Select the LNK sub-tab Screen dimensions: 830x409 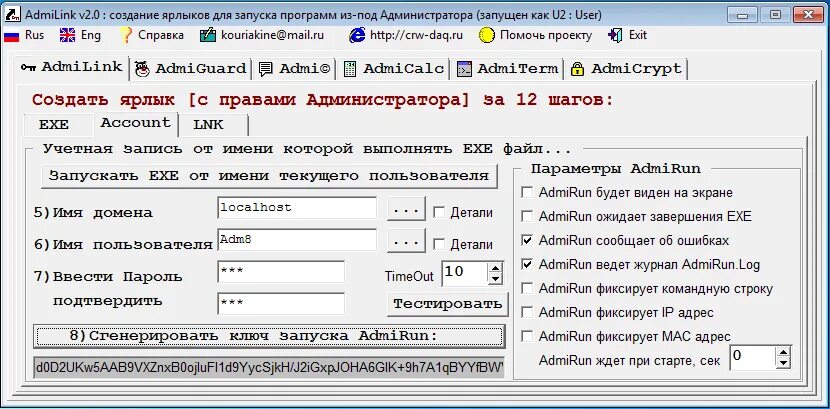pyautogui.click(x=213, y=125)
